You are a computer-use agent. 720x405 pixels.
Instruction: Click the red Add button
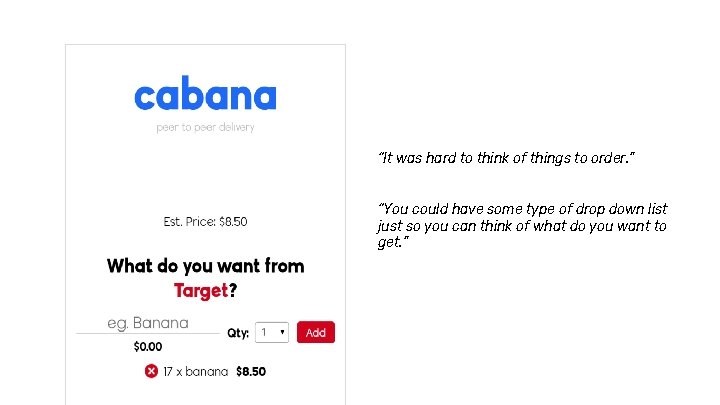[x=316, y=332]
